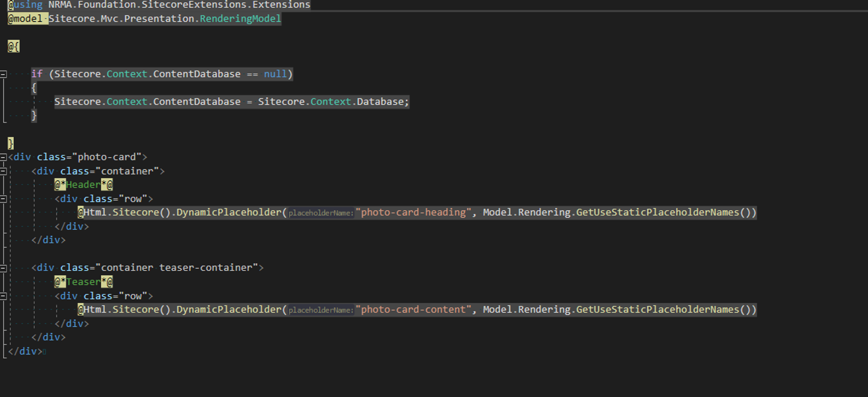Click the null keyword in if condition

click(275, 74)
